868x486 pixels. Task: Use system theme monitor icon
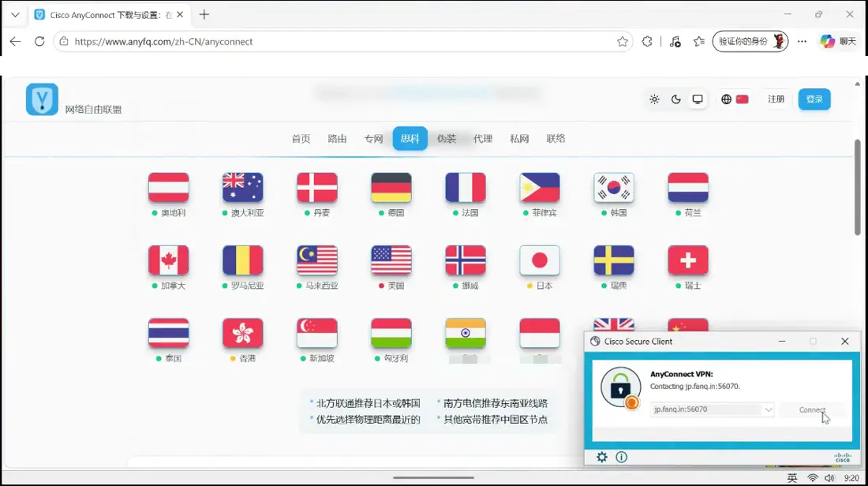[x=698, y=99]
